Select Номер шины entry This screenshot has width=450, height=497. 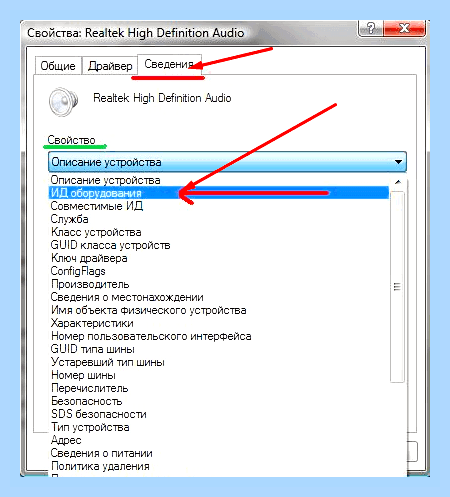click(219, 375)
